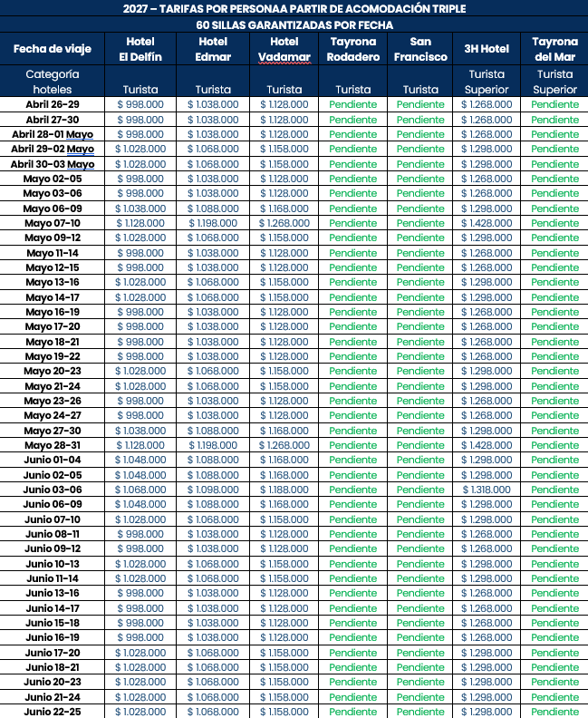The image size is (588, 718).
Task: Select the 'Junio 01-04' date cell
Action: pyautogui.click(x=53, y=460)
